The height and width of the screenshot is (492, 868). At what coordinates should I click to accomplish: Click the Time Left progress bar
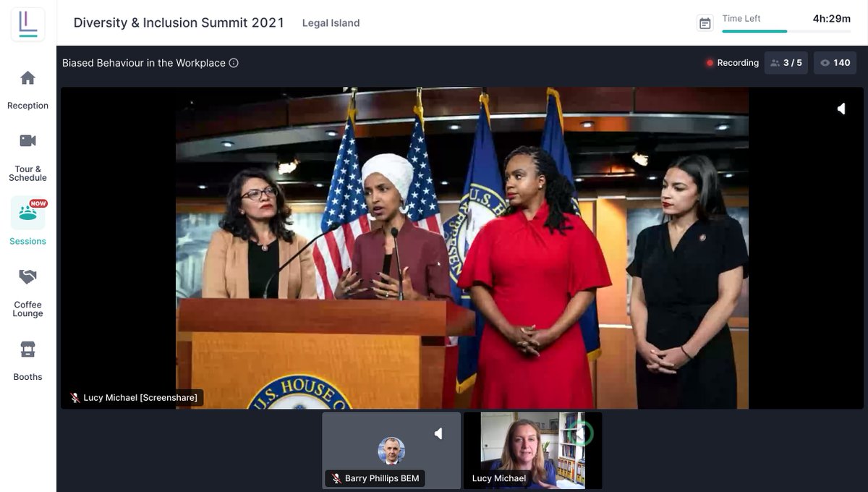click(786, 31)
